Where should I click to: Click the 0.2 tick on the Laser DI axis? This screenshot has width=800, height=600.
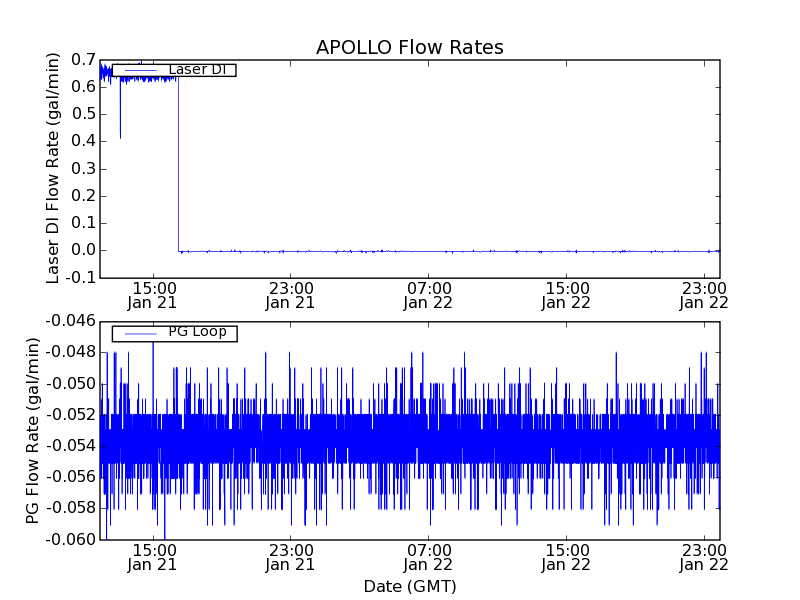click(x=84, y=195)
